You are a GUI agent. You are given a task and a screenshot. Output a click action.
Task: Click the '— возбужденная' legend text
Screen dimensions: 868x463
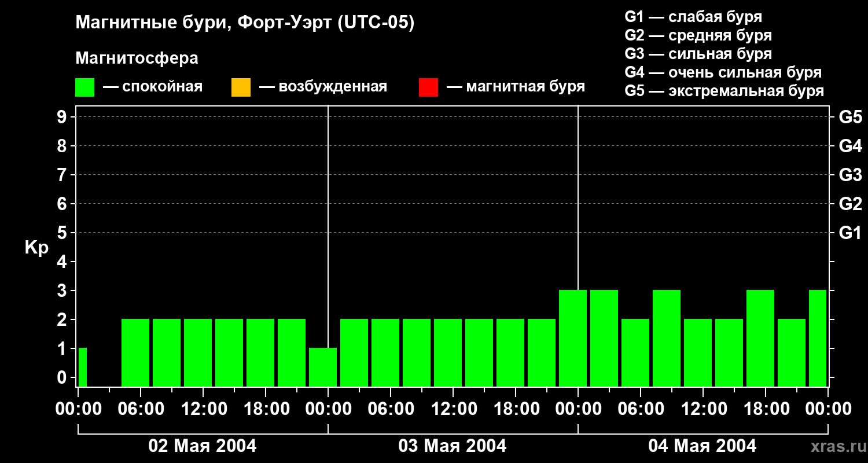tap(323, 87)
